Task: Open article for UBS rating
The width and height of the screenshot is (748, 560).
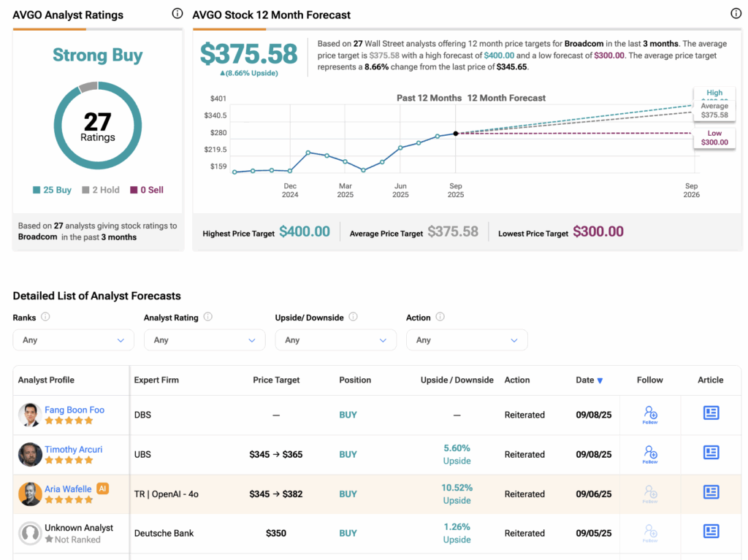Action: tap(711, 453)
